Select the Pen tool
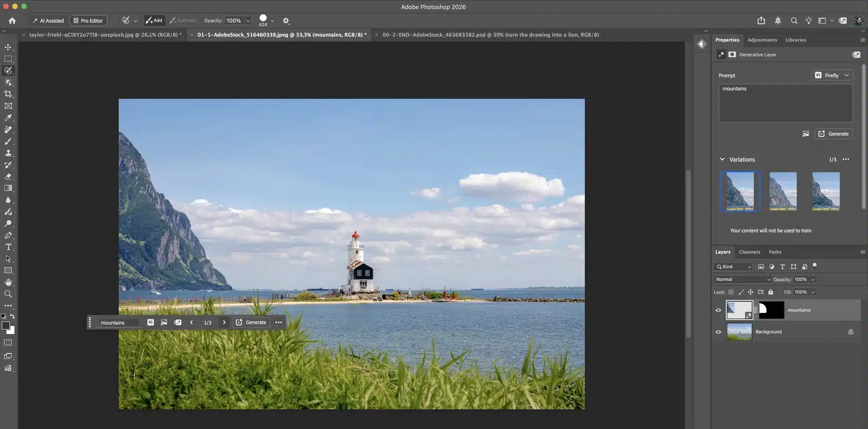This screenshot has width=868, height=429. (8, 235)
